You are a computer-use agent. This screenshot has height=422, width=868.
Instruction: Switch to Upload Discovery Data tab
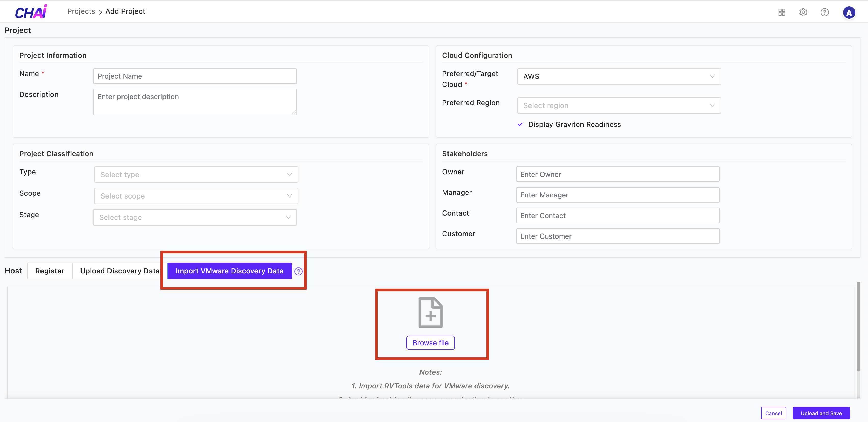[x=120, y=271]
